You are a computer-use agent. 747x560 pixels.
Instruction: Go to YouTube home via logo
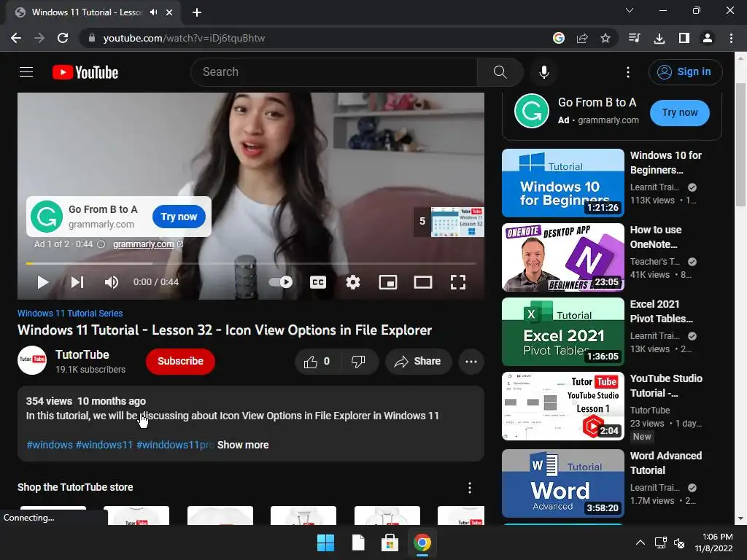(x=85, y=72)
